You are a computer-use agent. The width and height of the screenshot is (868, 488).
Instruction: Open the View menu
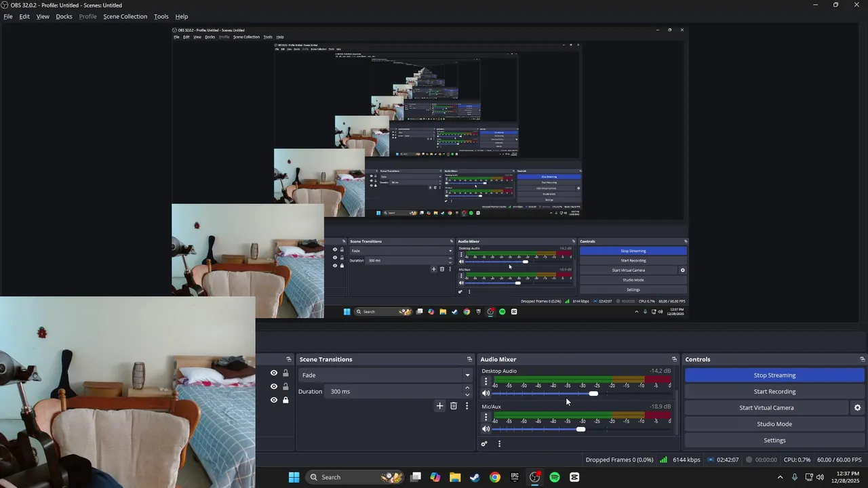pyautogui.click(x=43, y=16)
